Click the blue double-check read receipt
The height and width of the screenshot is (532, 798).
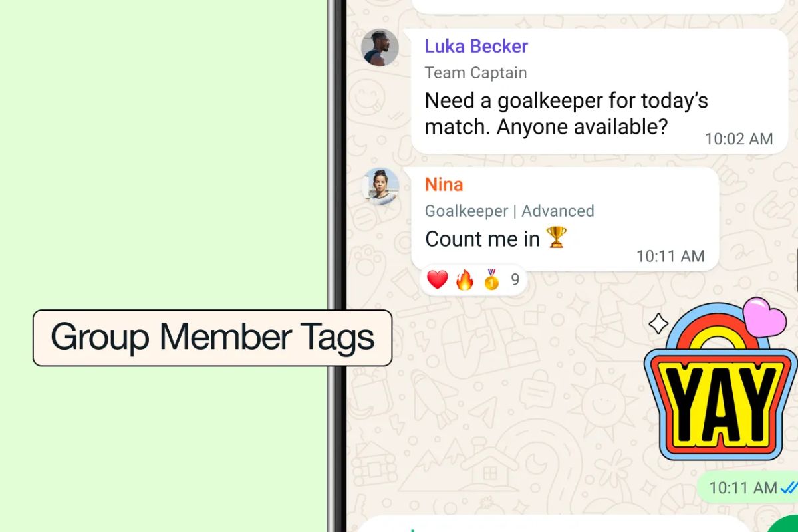[789, 488]
